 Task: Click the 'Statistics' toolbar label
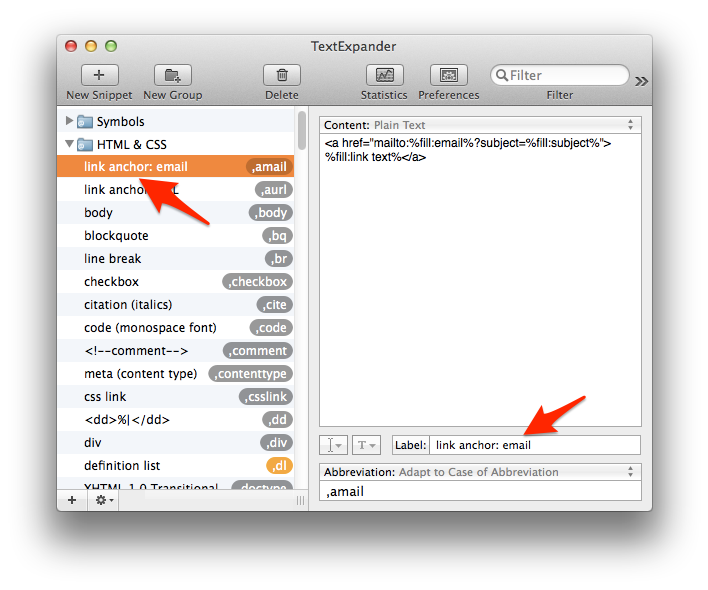tap(384, 95)
